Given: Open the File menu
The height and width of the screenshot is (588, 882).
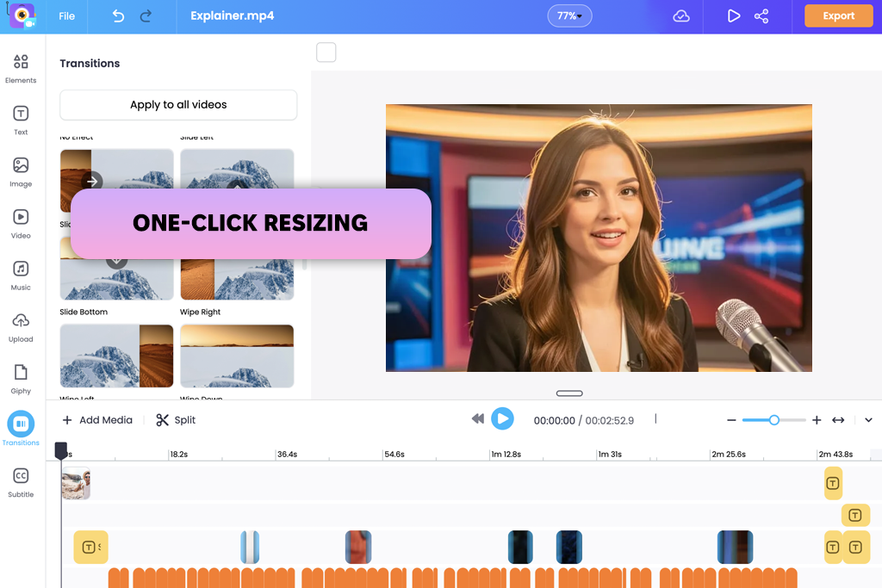Looking at the screenshot, I should tap(67, 15).
